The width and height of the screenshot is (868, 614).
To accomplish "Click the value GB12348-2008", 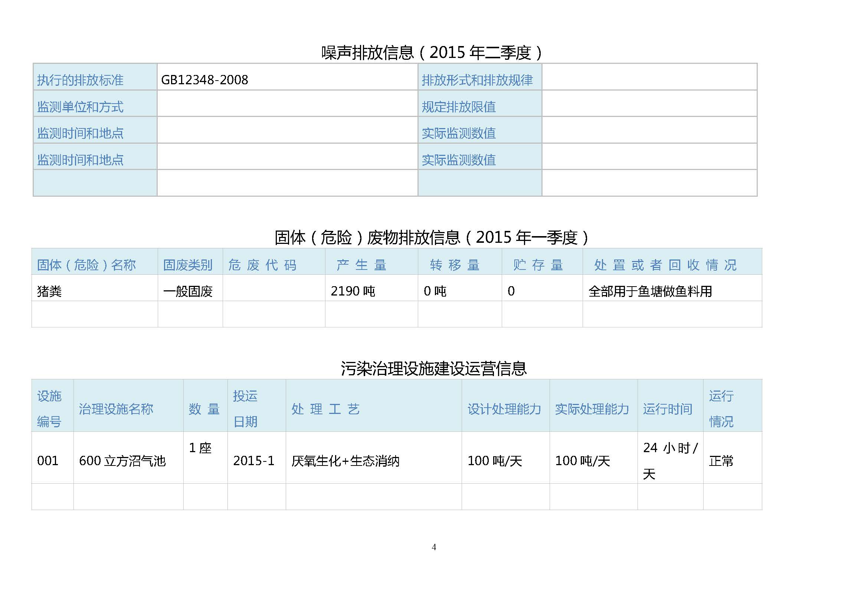I will [204, 80].
